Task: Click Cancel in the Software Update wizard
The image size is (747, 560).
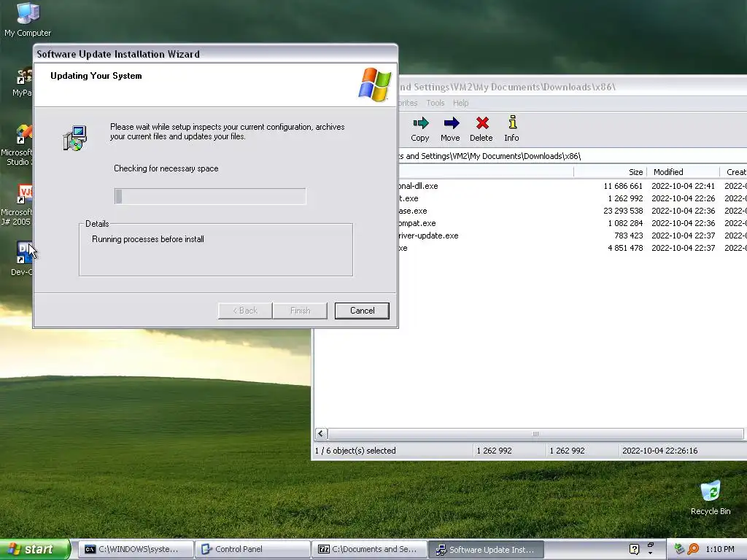Action: (x=362, y=311)
